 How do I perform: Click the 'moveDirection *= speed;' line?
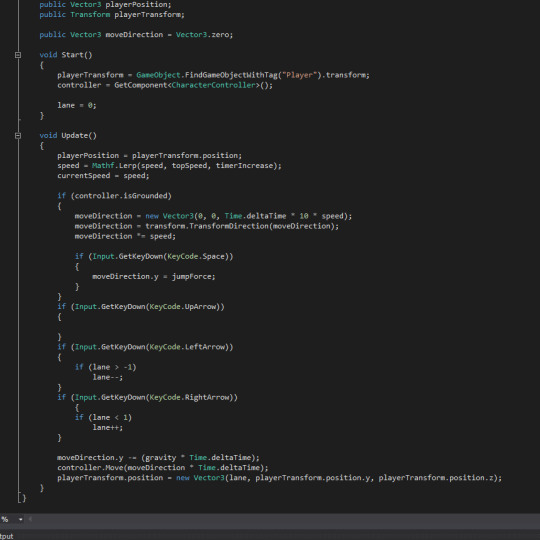(125, 236)
